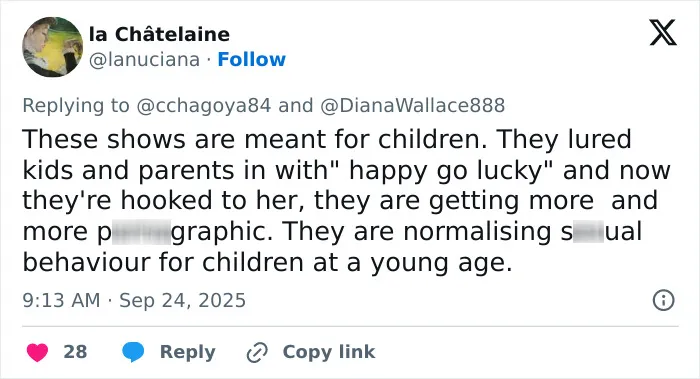
Task: Click the 28 likes count
Action: [75, 352]
